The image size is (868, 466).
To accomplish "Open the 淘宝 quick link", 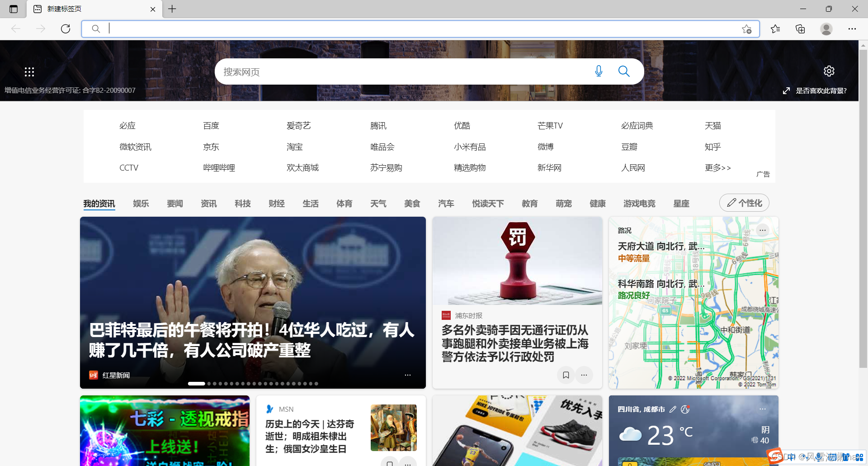I will click(x=295, y=147).
